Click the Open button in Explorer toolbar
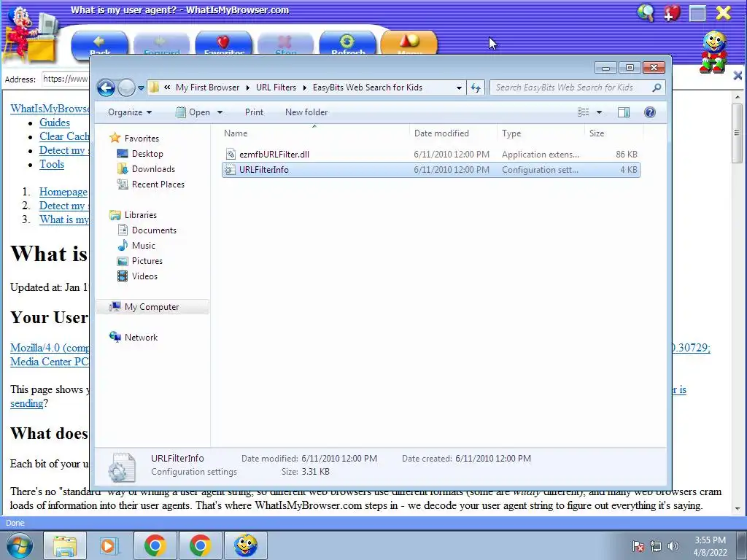Image resolution: width=747 pixels, height=560 pixels. point(193,112)
